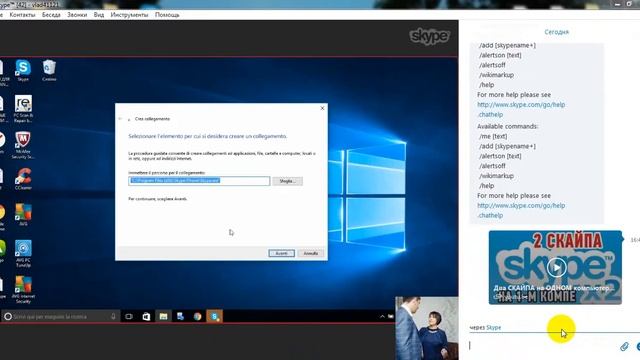
Task: Launch the CCleaner desktop shortcut
Action: tap(23, 179)
